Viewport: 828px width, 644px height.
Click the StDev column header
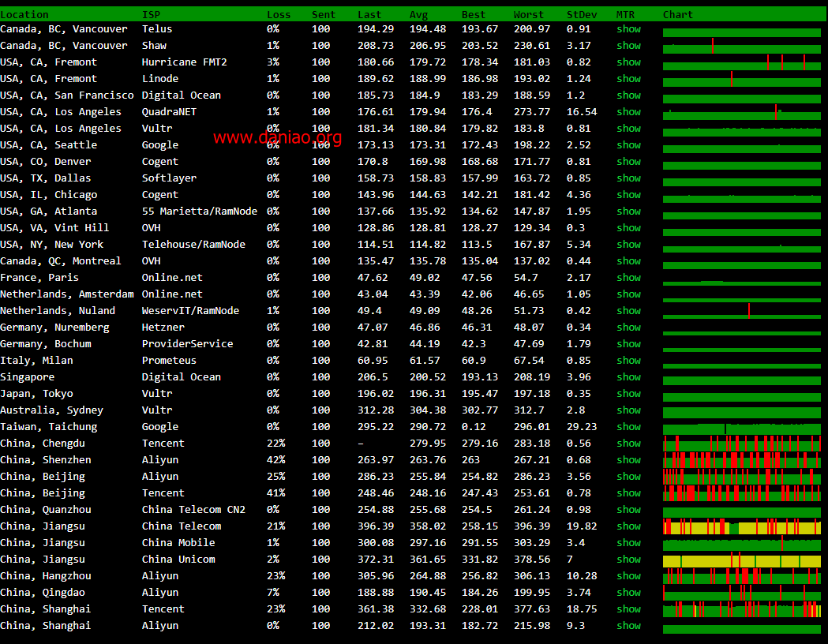tap(582, 15)
